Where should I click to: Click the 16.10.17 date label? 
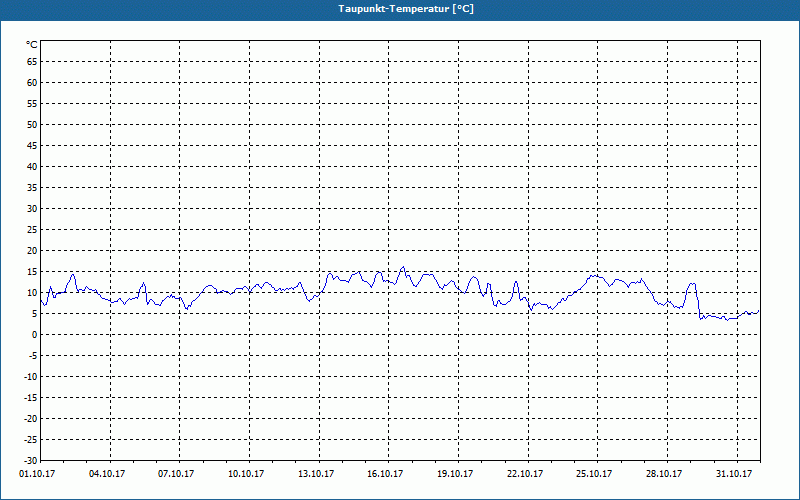point(385,474)
